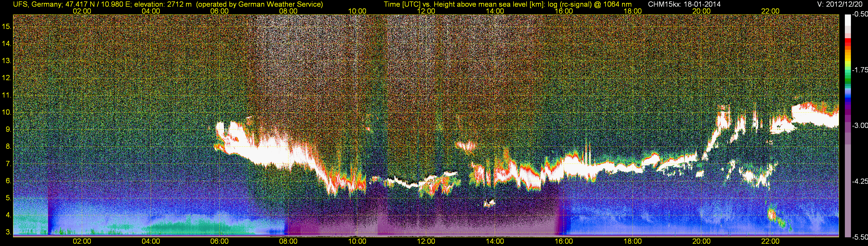Click the '16:00' label on the lower time axis
The image size is (868, 246).
(564, 241)
